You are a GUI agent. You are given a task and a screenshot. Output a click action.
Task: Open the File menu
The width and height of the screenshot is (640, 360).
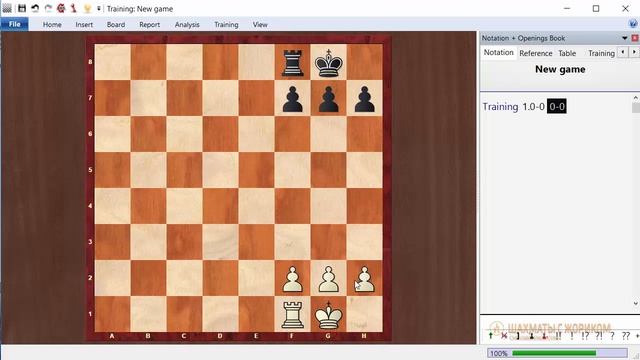click(14, 24)
